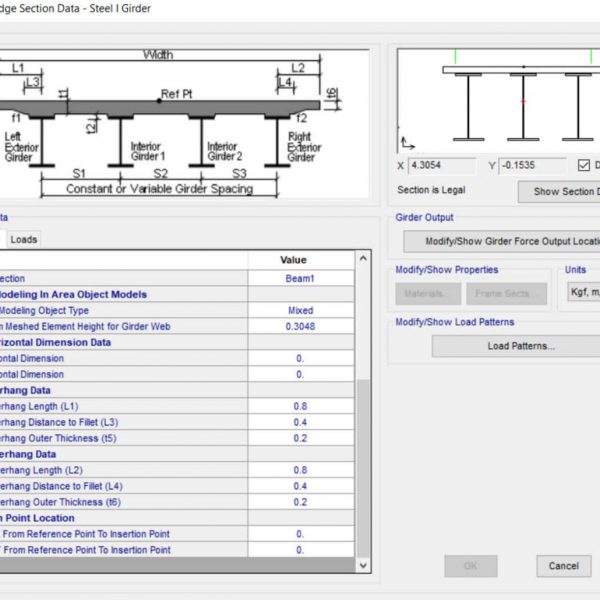Open the Mixed modeling object type cell
The image size is (600, 600).
(300, 310)
